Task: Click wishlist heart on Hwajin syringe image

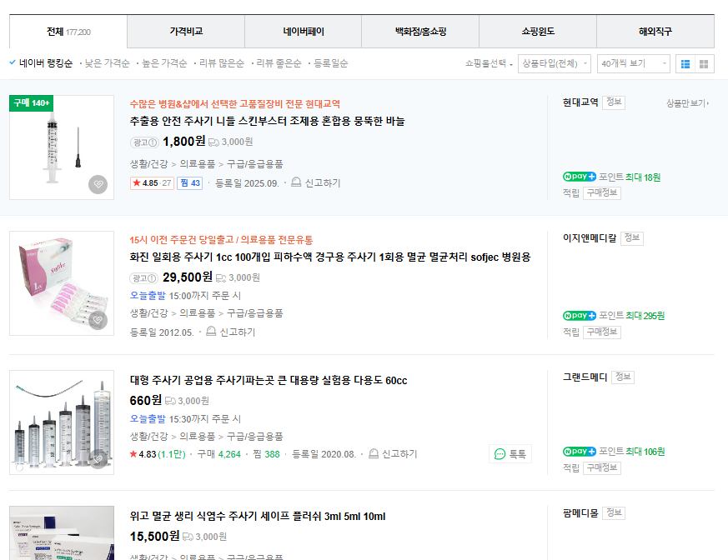Action: (98, 320)
